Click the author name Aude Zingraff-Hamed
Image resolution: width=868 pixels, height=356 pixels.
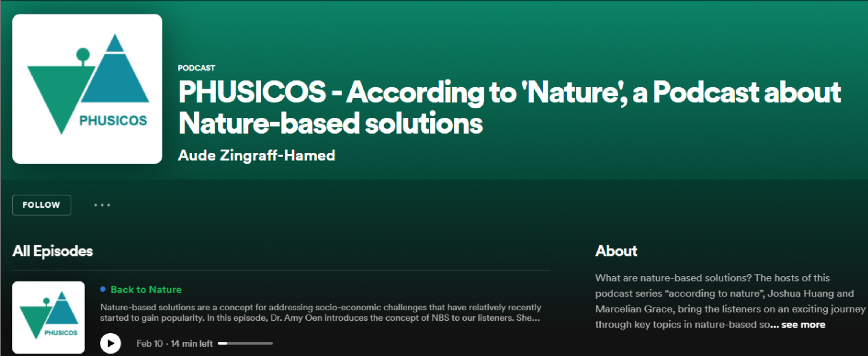tap(256, 156)
